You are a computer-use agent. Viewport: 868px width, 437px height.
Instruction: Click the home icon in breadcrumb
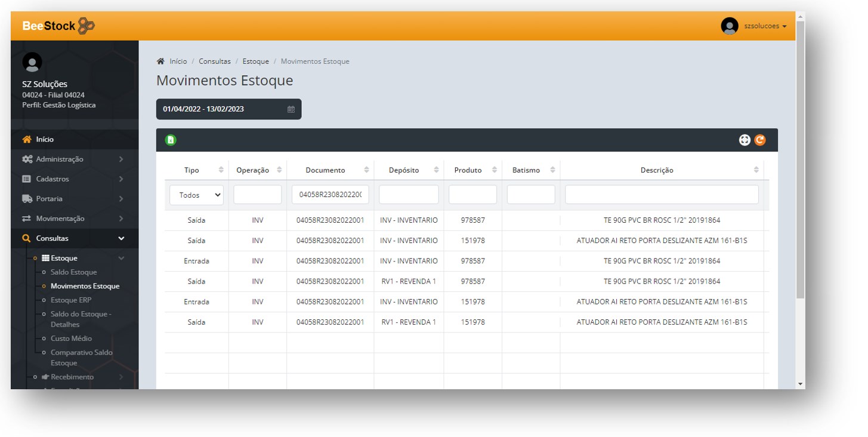pos(160,61)
